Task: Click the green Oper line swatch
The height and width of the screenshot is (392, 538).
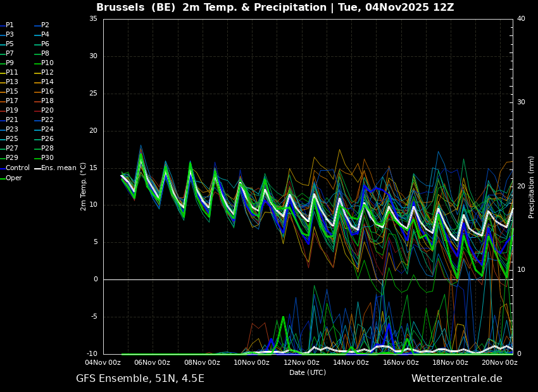Action: point(3,178)
